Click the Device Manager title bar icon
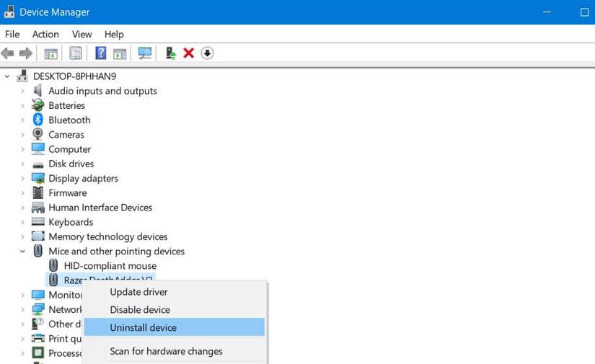The height and width of the screenshot is (364, 595). click(9, 12)
